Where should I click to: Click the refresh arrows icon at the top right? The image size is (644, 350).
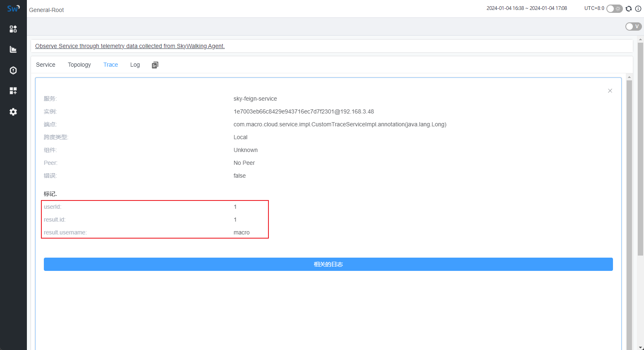pos(629,9)
